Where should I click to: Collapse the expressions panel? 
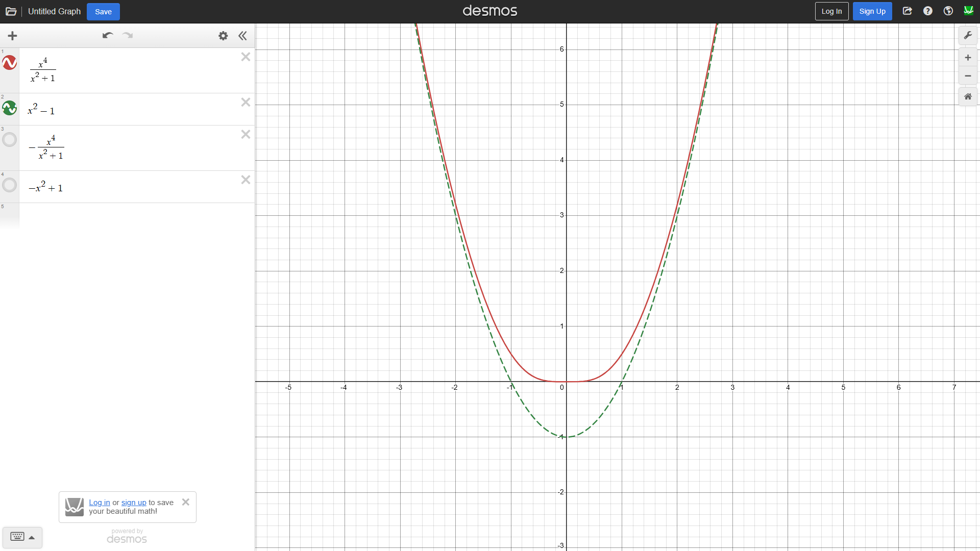[x=242, y=36]
